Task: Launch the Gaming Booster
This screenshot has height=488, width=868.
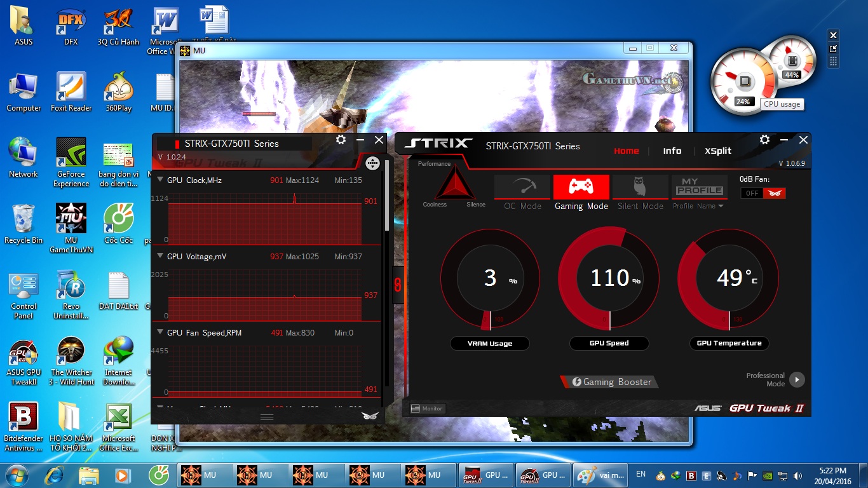Action: [x=610, y=382]
